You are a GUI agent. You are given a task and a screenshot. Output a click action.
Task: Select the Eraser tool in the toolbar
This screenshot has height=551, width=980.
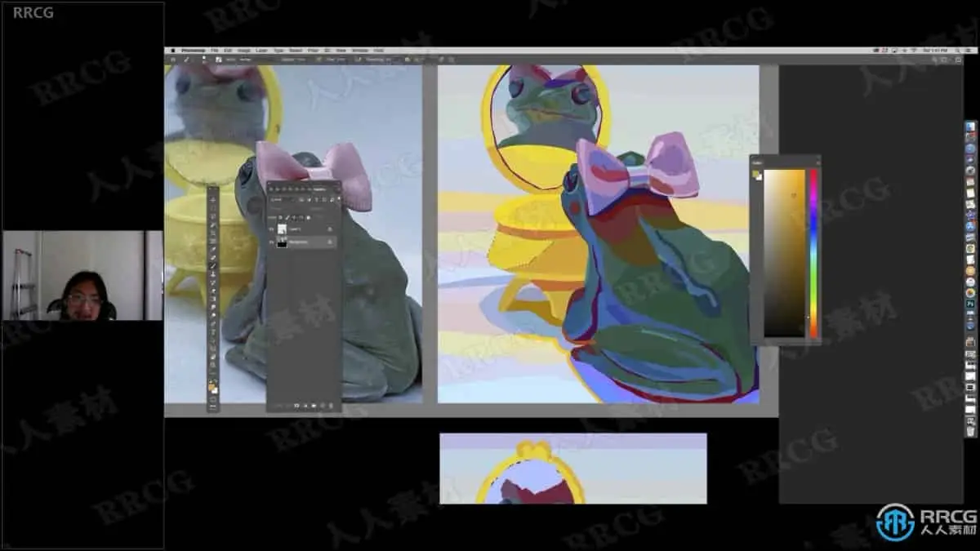(212, 291)
